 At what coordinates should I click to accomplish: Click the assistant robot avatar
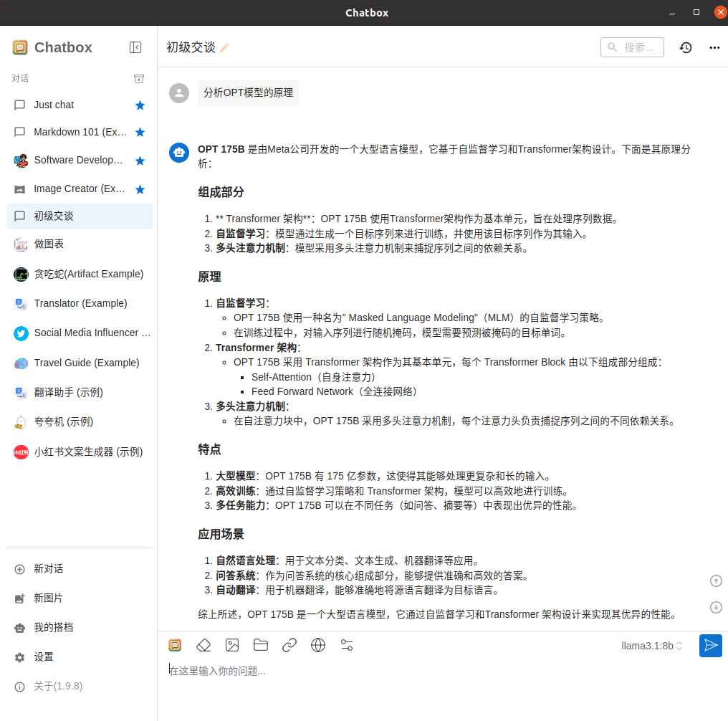click(179, 152)
